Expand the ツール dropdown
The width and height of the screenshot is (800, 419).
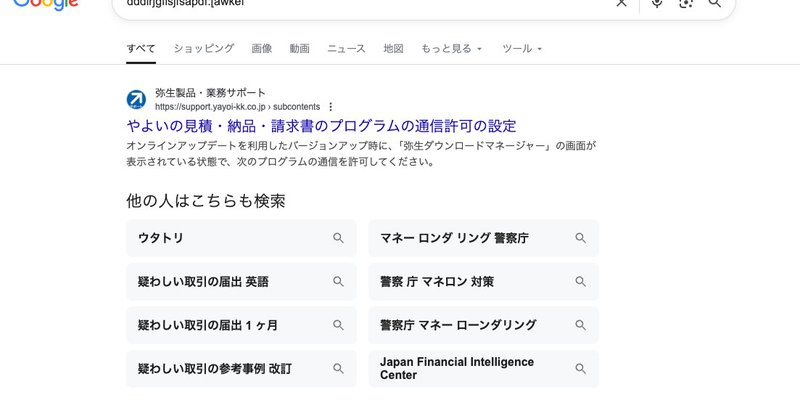[522, 48]
